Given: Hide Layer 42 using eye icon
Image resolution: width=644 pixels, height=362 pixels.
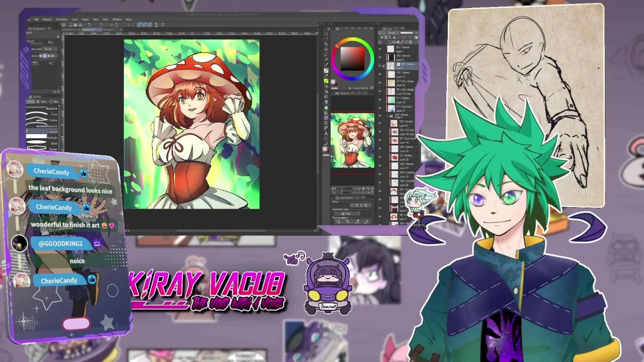Looking at the screenshot, I should pyautogui.click(x=379, y=123).
